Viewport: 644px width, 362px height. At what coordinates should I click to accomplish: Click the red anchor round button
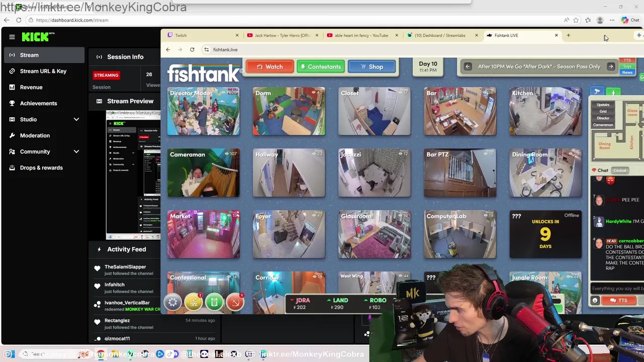click(234, 302)
